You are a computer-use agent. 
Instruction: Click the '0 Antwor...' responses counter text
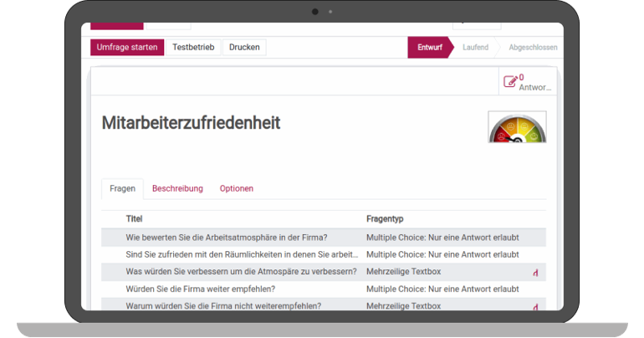coord(534,83)
